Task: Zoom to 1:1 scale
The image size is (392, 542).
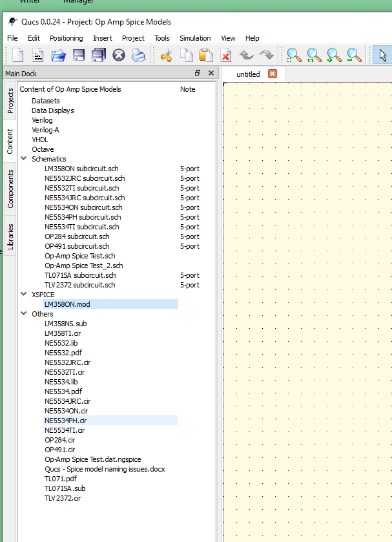Action: pos(314,56)
